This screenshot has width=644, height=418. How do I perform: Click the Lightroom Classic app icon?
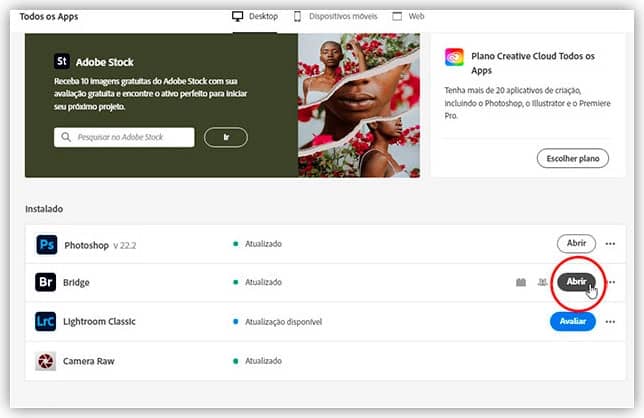[46, 322]
